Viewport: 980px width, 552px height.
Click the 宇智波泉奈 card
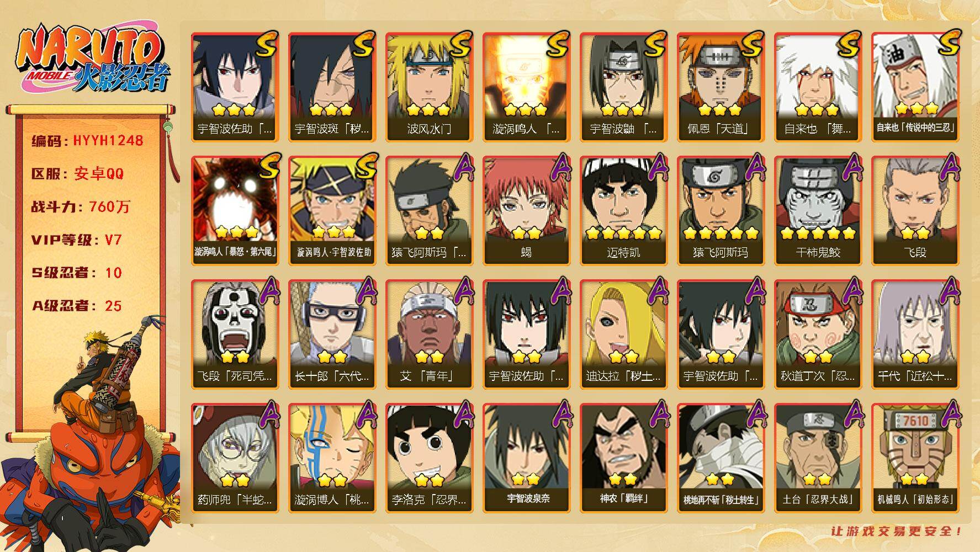coord(526,458)
